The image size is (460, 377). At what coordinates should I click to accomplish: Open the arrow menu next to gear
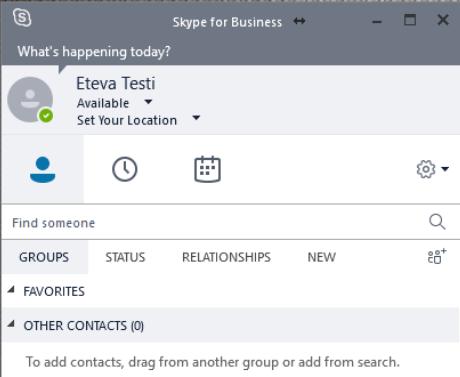(445, 169)
